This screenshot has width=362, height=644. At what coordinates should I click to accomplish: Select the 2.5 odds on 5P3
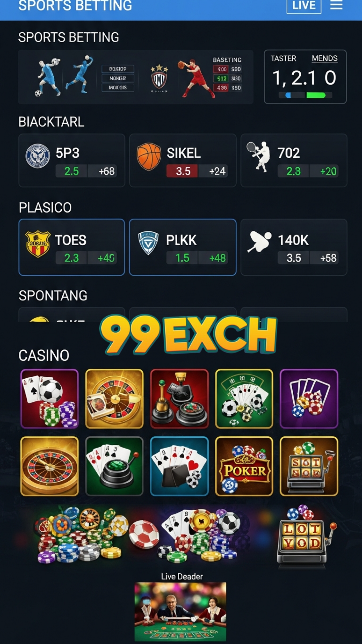point(71,171)
